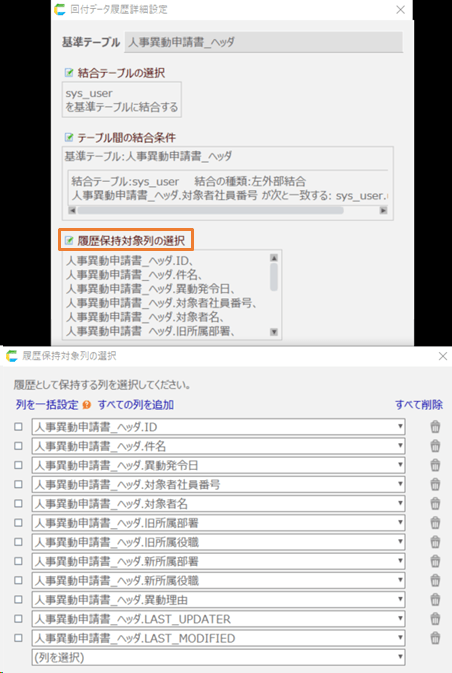Tick checkbox beside 対象者社員番号 row
The height and width of the screenshot is (673, 452).
point(18,484)
